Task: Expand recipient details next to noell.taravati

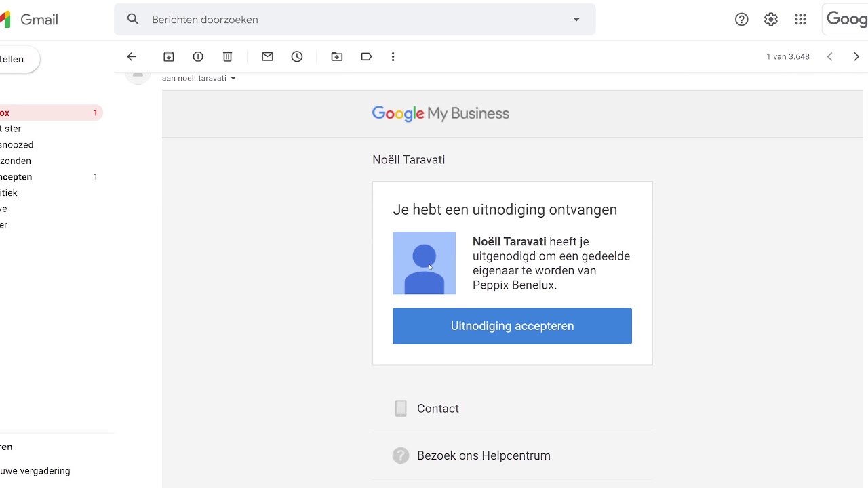Action: 233,79
